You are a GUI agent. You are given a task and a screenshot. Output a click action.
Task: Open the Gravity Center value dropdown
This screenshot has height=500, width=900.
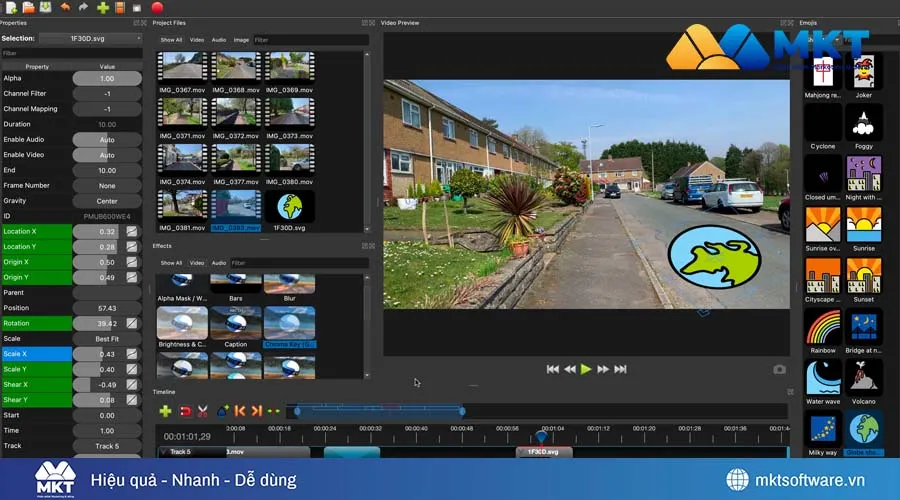(107, 201)
